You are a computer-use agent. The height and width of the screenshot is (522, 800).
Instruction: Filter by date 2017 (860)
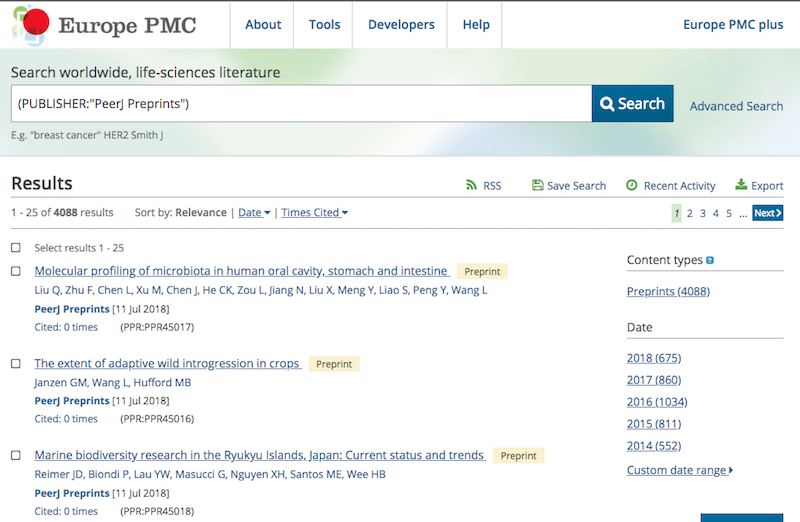click(x=654, y=380)
